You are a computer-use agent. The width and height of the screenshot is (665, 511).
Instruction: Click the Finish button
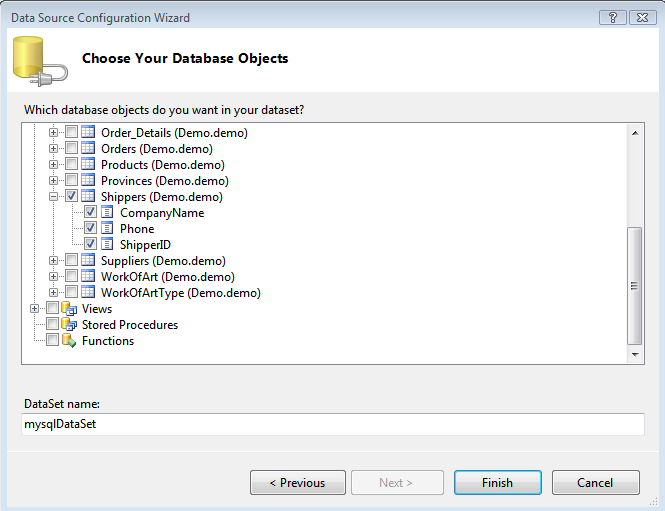(x=497, y=483)
